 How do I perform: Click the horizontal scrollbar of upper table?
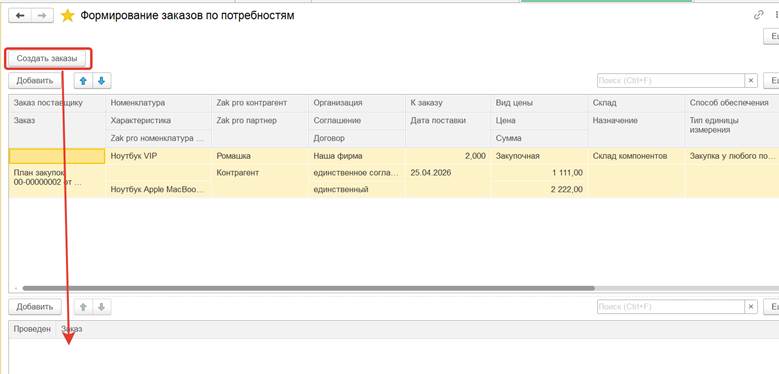[308, 288]
